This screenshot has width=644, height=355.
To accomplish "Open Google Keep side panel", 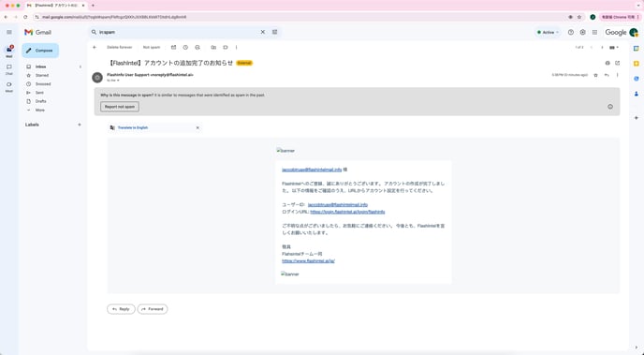I will (x=637, y=64).
